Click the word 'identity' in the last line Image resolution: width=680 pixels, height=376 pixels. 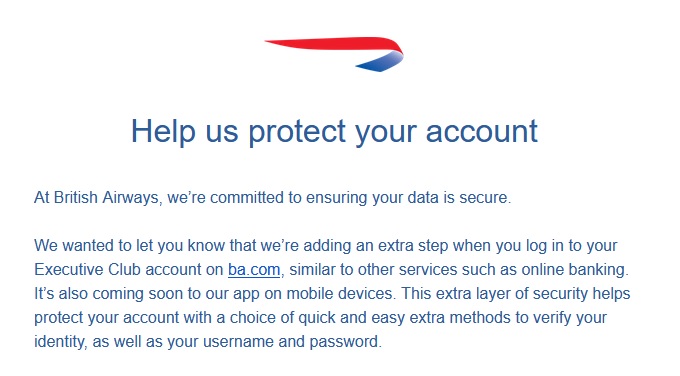(59, 342)
